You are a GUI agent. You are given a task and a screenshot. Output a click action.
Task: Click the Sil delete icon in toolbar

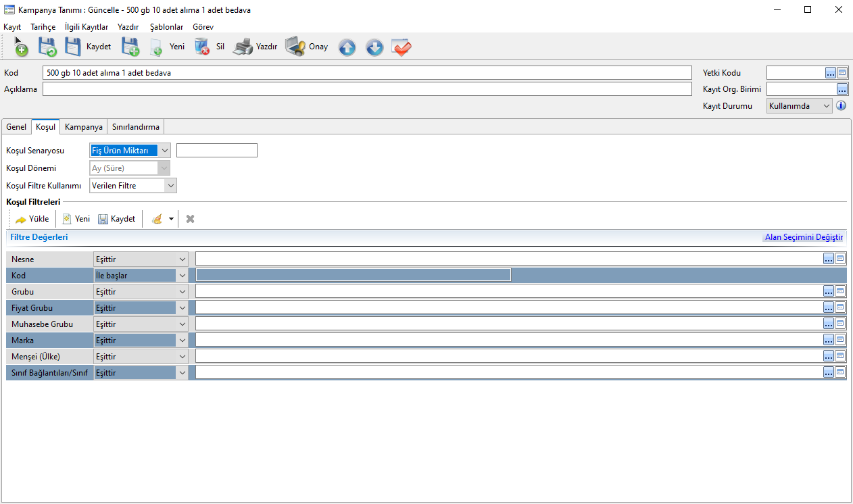(201, 47)
